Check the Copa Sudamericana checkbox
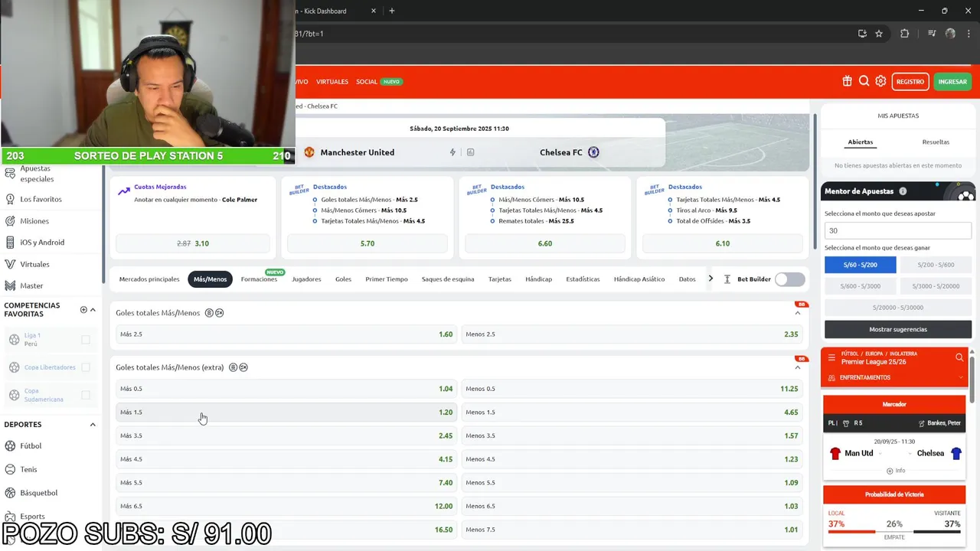The image size is (980, 551). click(86, 395)
